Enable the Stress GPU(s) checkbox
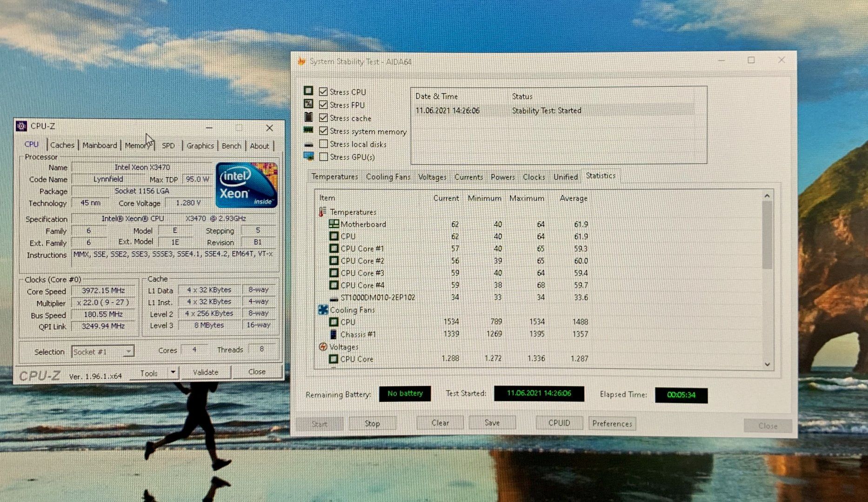The height and width of the screenshot is (502, 868). 323,157
